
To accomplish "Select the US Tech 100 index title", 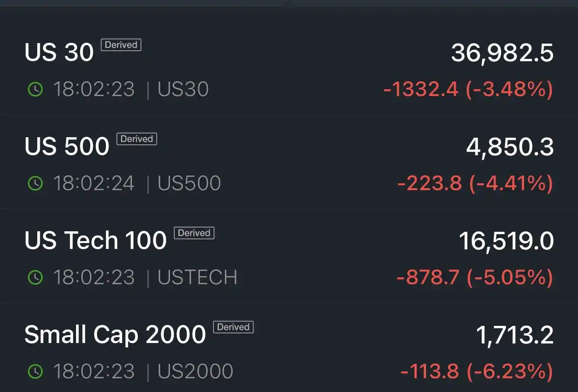I will [96, 241].
